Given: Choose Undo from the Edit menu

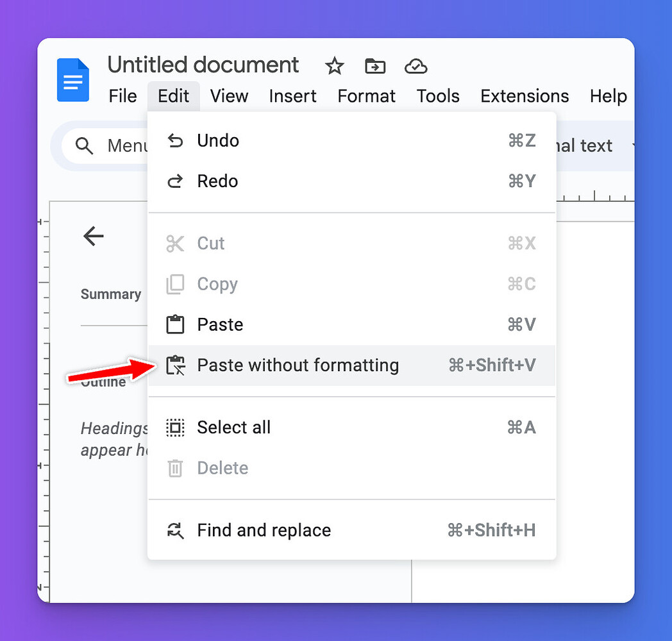Looking at the screenshot, I should point(218,141).
